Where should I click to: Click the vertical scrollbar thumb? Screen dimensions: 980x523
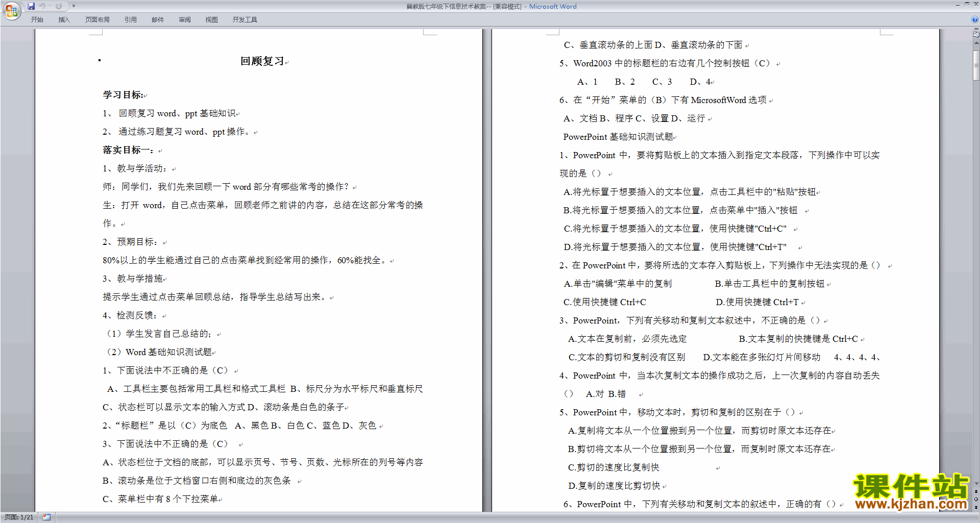coord(976,65)
